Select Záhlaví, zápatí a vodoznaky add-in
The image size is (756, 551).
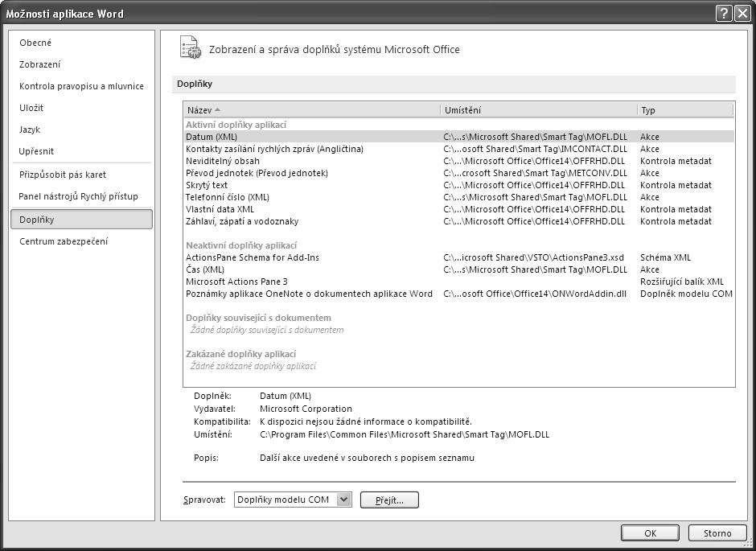(459, 220)
